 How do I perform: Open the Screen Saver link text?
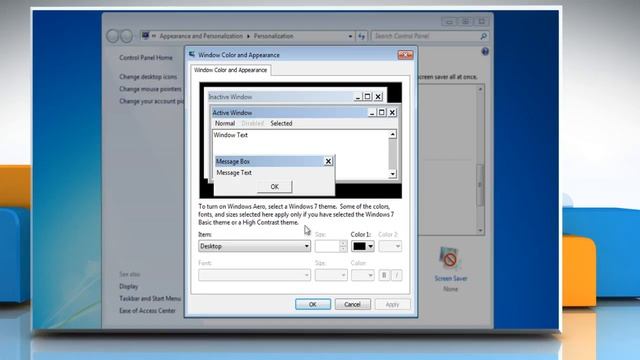pos(451,278)
